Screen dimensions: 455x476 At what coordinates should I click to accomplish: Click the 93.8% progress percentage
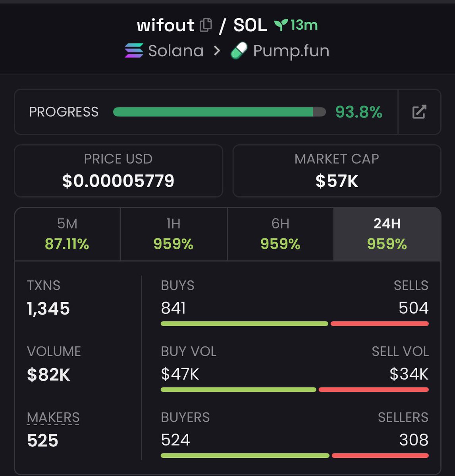[359, 112]
